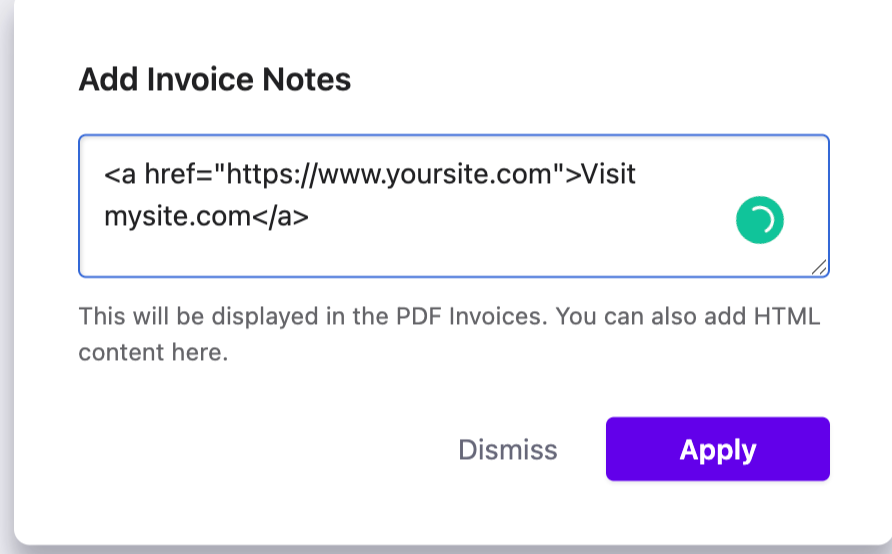The image size is (892, 554).
Task: Click the green Grammarly icon in the textarea
Action: point(759,220)
